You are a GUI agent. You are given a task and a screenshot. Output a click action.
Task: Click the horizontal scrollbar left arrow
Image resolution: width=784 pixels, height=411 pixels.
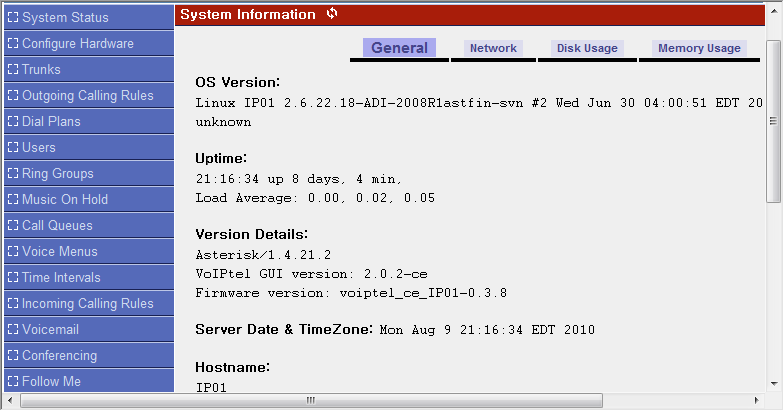click(x=10, y=400)
